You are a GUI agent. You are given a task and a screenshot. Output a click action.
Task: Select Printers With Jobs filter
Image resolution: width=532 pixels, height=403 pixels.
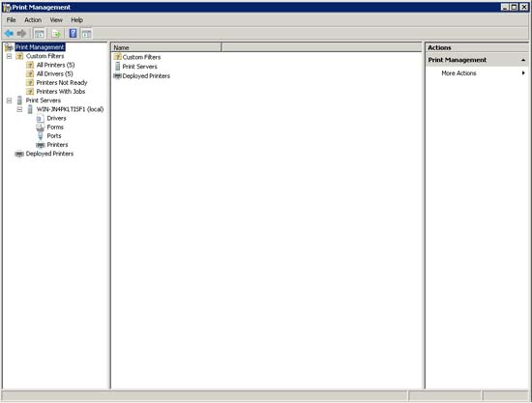61,91
